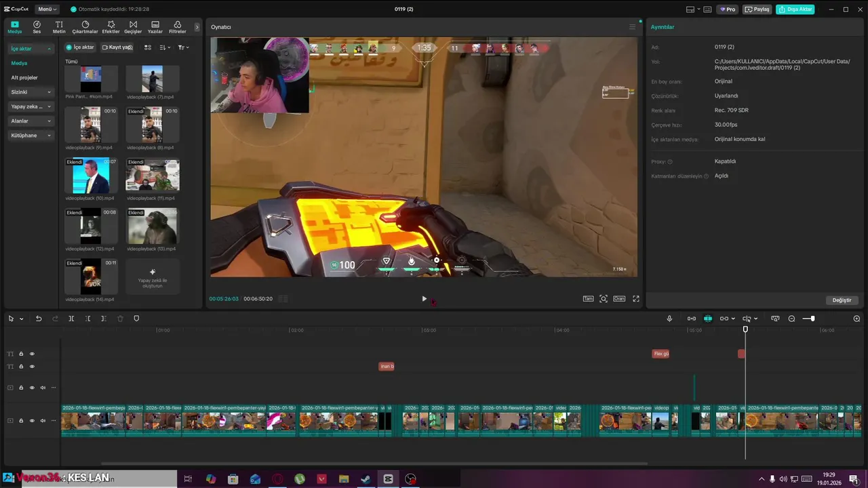Viewport: 868px width, 488px height.
Task: Click the Değiştir button in details
Action: pos(842,300)
